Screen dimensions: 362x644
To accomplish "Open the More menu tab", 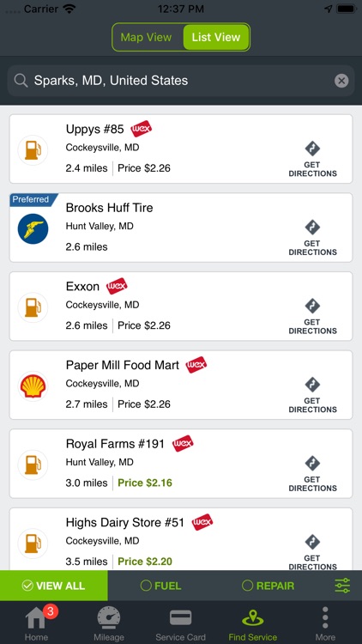I will pos(325,623).
